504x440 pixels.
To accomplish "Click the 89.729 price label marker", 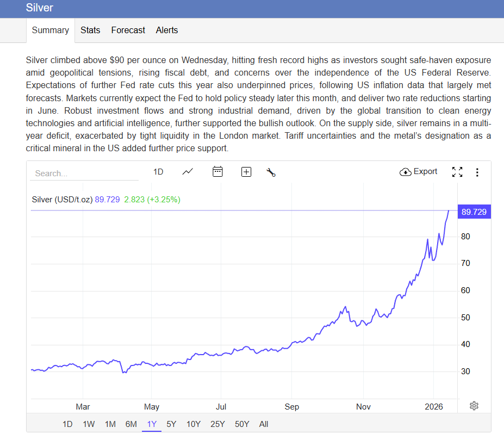I will click(x=474, y=212).
